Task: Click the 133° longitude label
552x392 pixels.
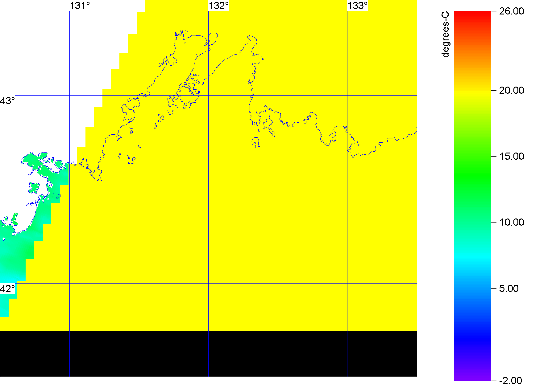Action: coord(357,6)
